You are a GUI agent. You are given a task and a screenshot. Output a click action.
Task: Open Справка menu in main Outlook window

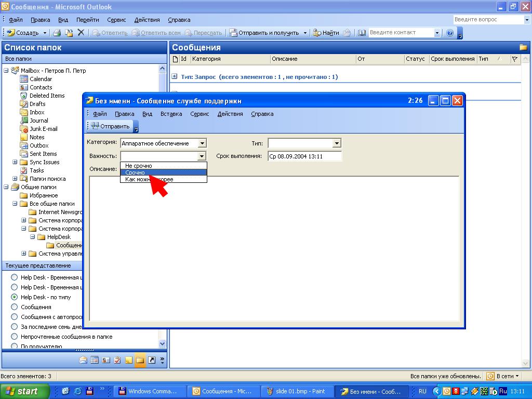tap(179, 20)
